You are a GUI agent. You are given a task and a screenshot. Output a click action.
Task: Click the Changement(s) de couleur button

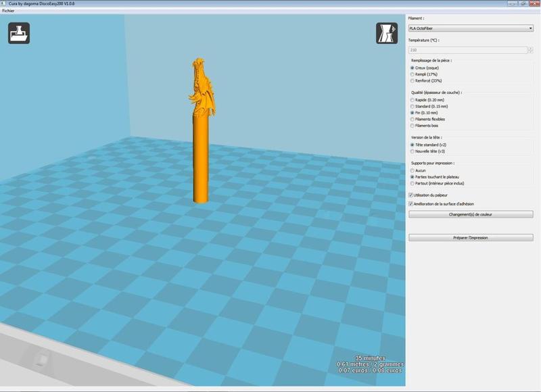471,214
